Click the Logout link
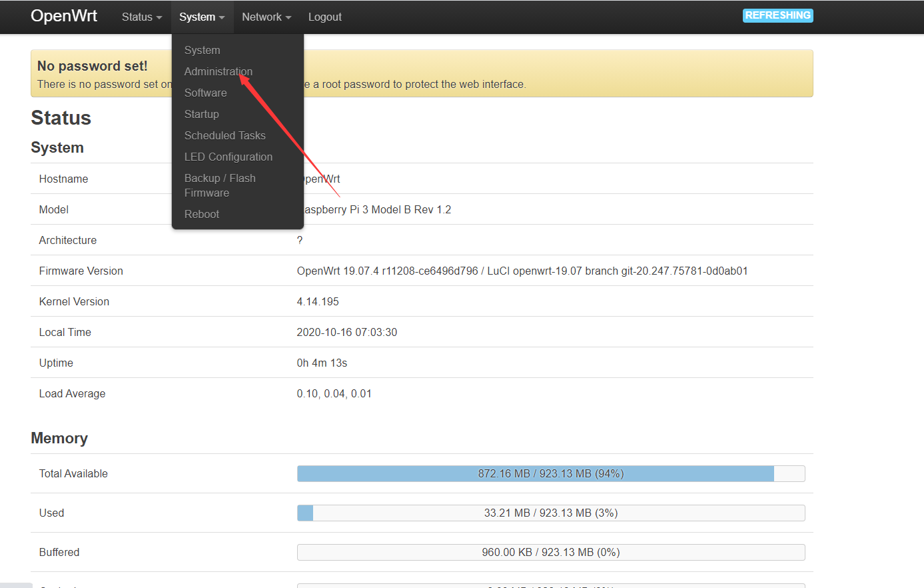This screenshot has width=924, height=588. point(325,17)
